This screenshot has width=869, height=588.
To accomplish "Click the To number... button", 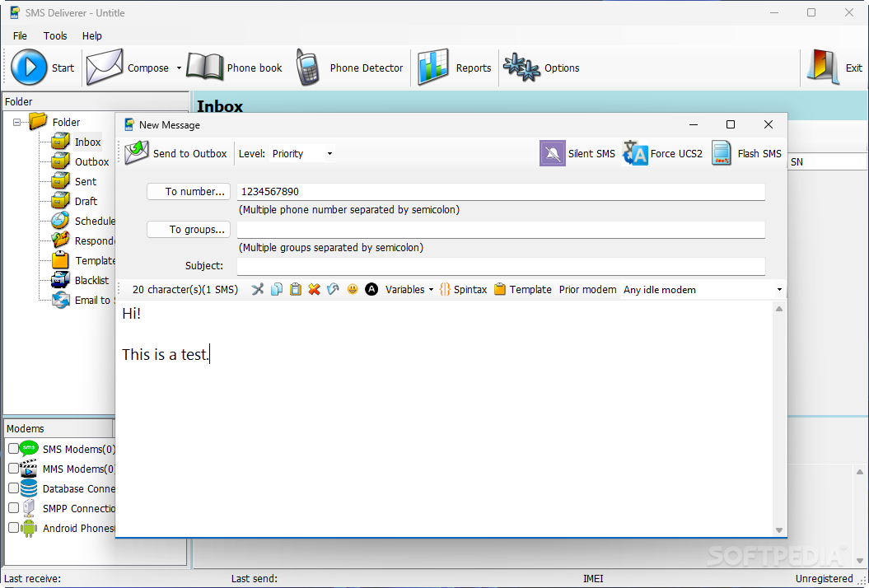I will 189,191.
